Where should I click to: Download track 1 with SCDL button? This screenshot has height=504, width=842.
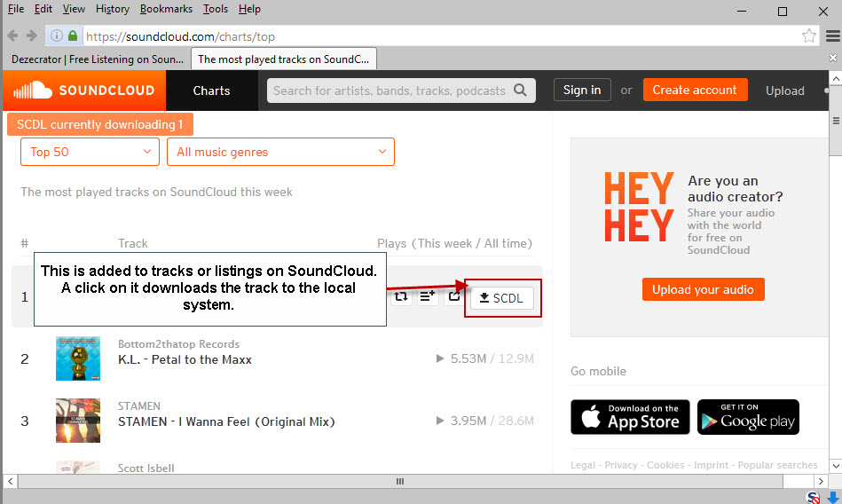pos(501,298)
